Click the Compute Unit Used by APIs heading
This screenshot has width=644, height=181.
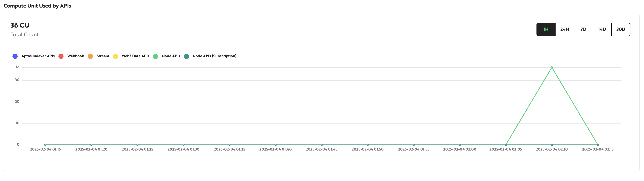tap(37, 6)
